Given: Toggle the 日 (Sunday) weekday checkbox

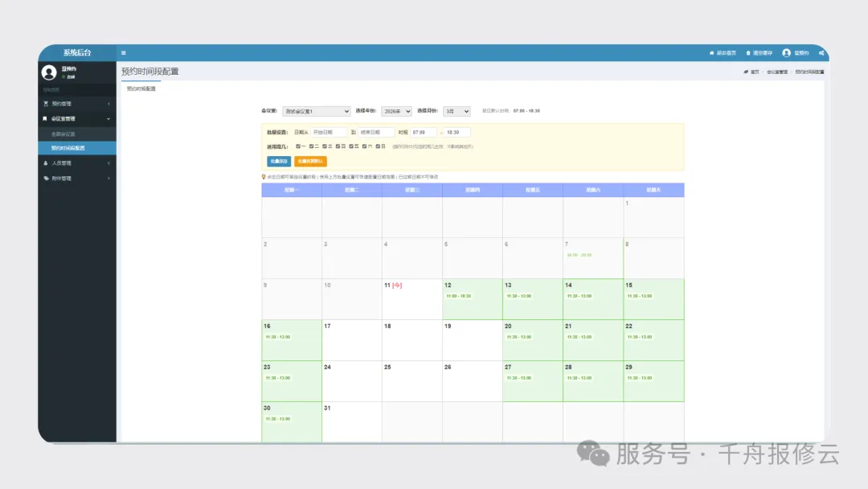Looking at the screenshot, I should pos(378,146).
